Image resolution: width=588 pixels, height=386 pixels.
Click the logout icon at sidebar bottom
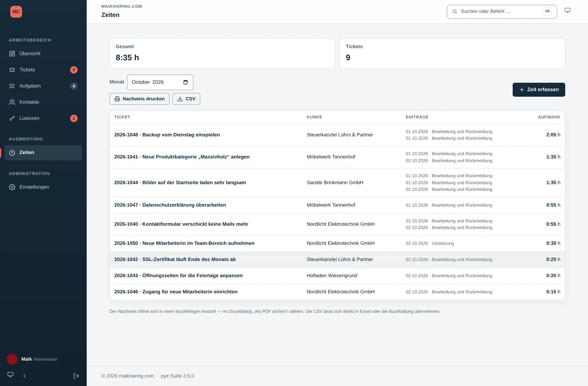pos(76,376)
